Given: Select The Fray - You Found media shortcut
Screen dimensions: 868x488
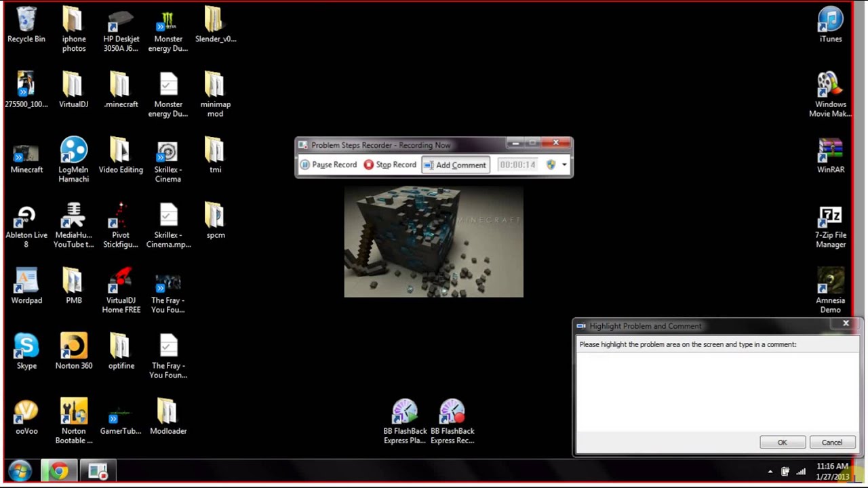Looking at the screenshot, I should pyautogui.click(x=167, y=291).
